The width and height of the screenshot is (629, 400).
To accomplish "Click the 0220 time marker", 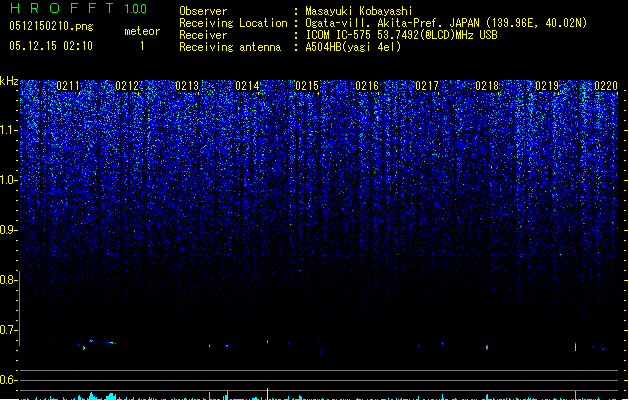I will 606,86.
